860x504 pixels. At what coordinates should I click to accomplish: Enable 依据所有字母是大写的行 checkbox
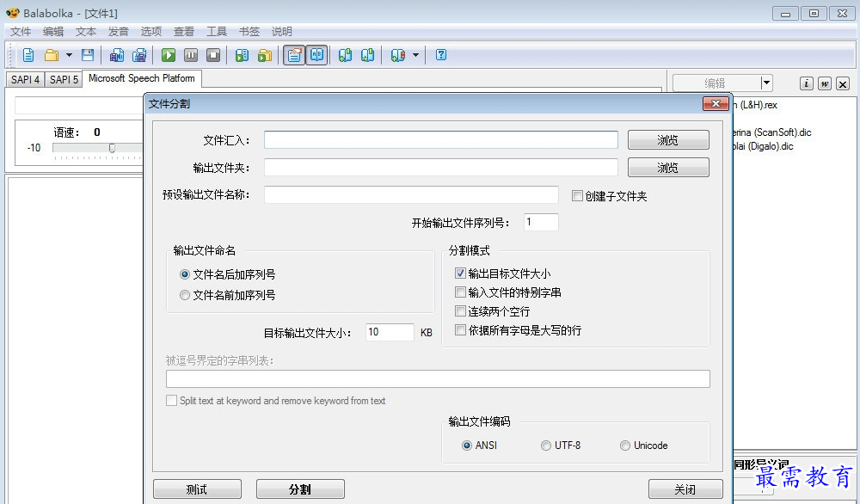(460, 330)
